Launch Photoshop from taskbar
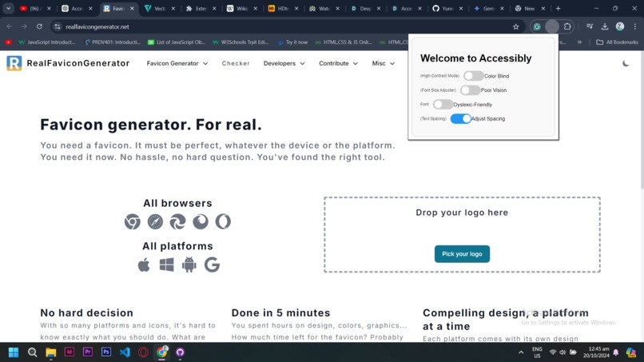The height and width of the screenshot is (362, 644). coord(106,352)
